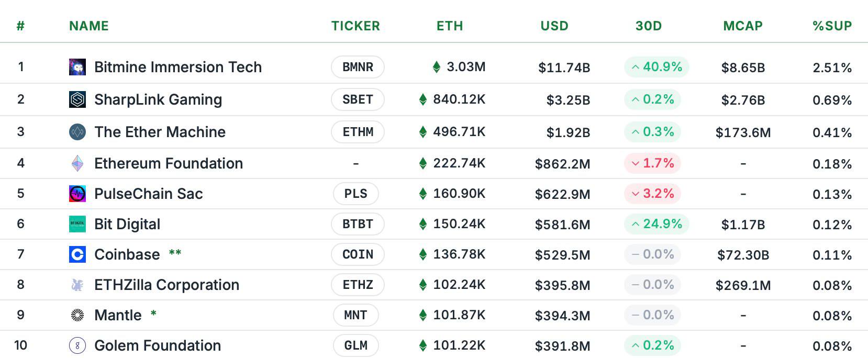
Task: Sort table by USD column header
Action: click(x=554, y=26)
